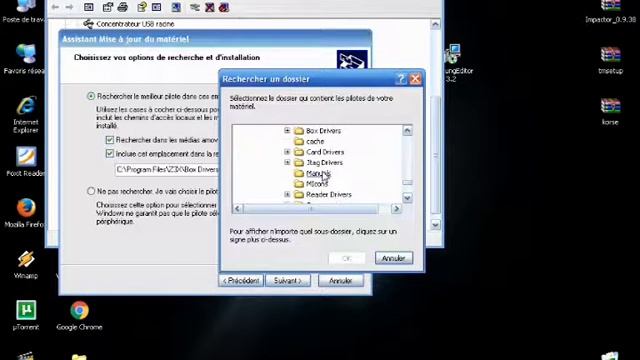The width and height of the screenshot is (640, 360).
Task: Click the Suivant button in wizard
Action: (x=288, y=281)
